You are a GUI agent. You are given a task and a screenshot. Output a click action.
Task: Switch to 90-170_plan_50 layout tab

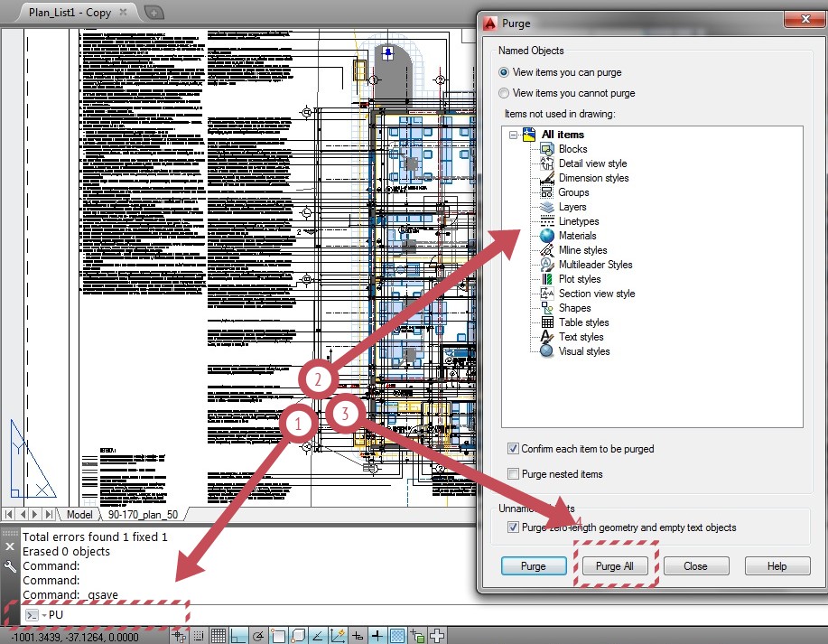(x=143, y=515)
